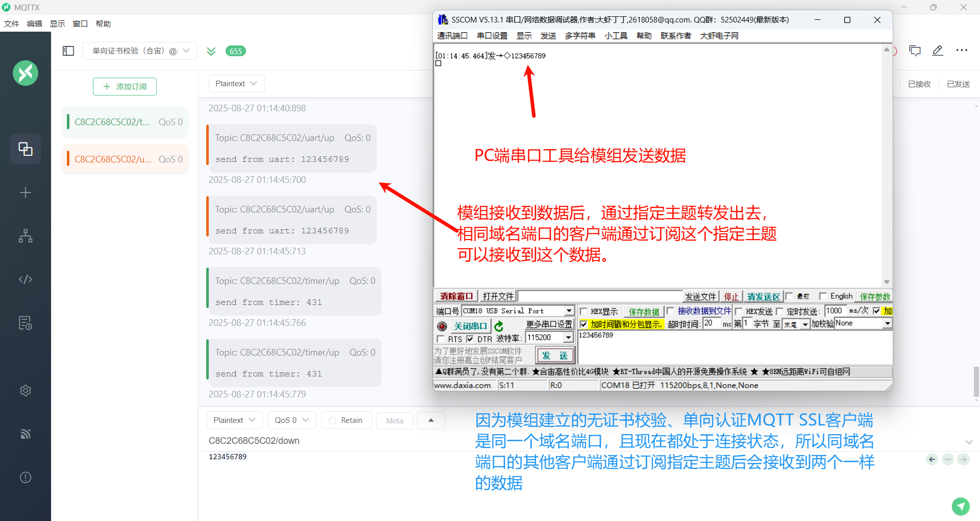Screen dimensions: 980x521
Task: Open the Plaintext format dropdown above received messages
Action: click(x=236, y=84)
